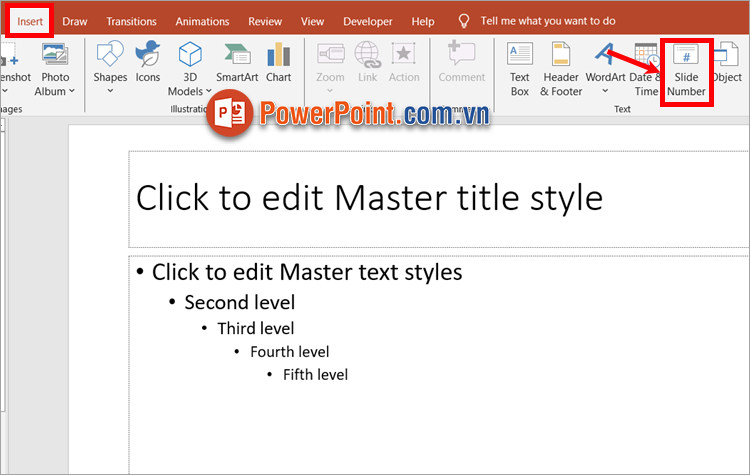Open the Shapes gallery

(110, 68)
